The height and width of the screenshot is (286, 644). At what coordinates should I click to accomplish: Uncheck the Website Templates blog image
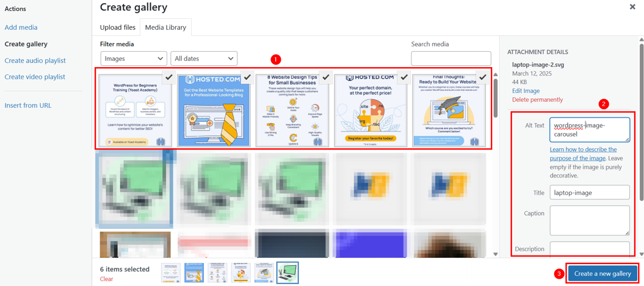(x=246, y=77)
